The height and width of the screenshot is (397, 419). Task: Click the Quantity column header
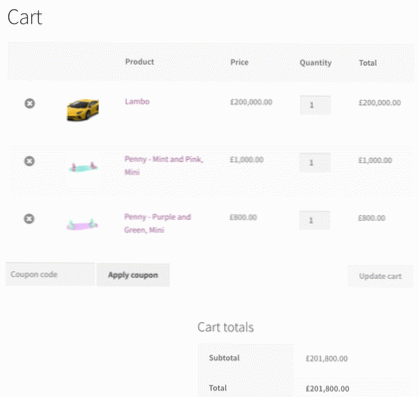click(315, 63)
